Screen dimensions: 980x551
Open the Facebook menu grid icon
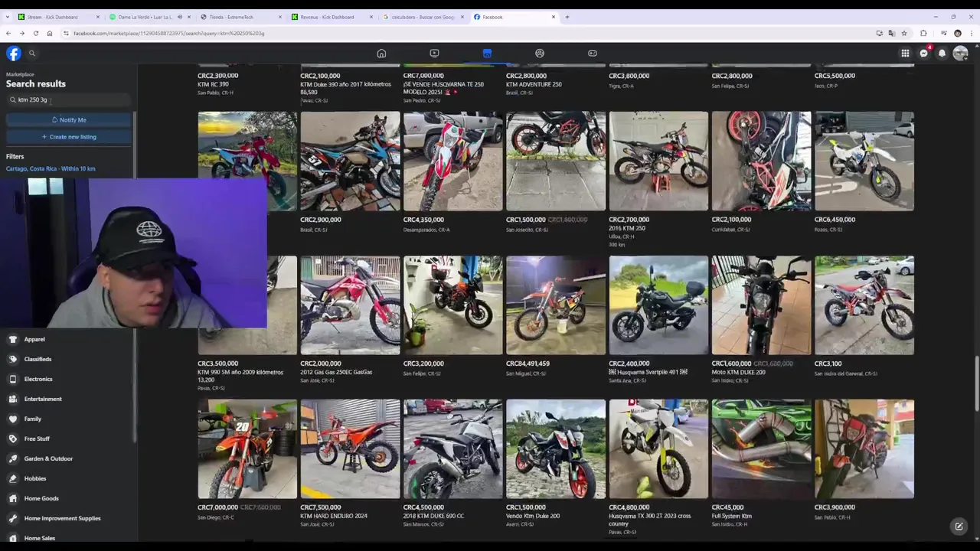(905, 53)
